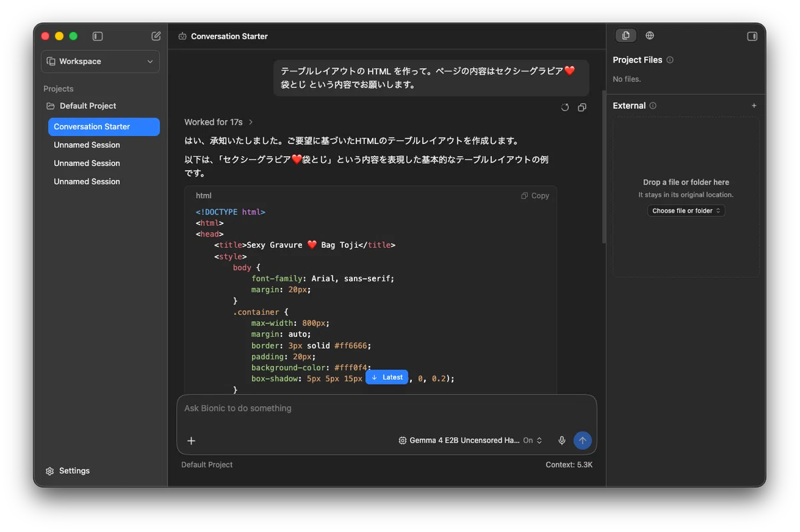Toggle the thinking On dropdown

[x=533, y=441]
